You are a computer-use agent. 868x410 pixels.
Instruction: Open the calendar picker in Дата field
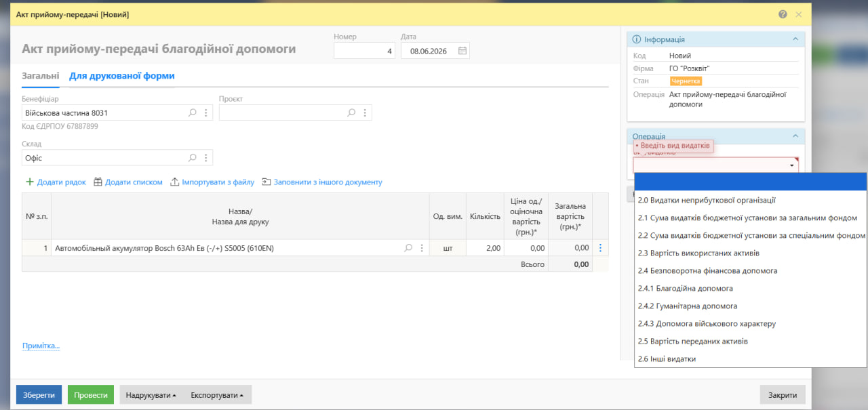tap(462, 51)
